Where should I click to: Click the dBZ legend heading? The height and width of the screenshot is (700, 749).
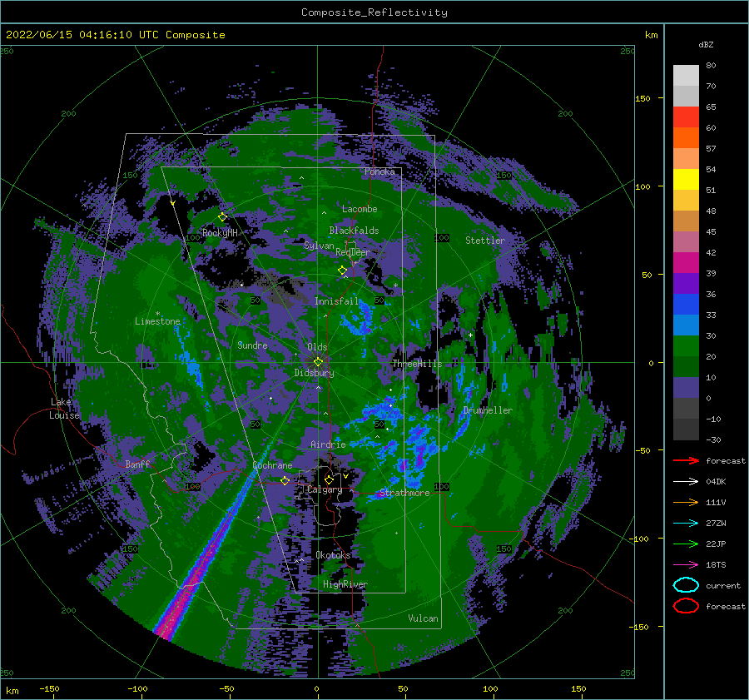pos(706,44)
